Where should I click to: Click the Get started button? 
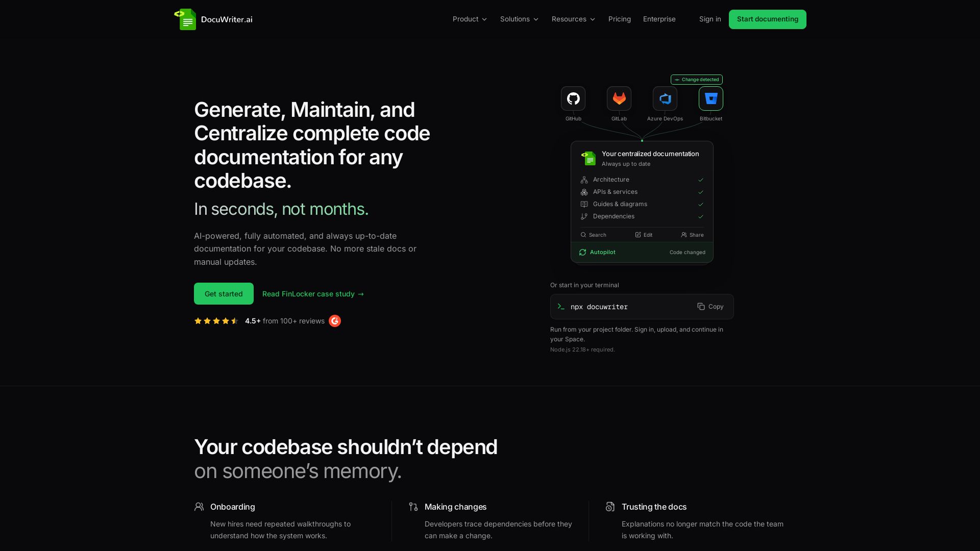coord(224,294)
